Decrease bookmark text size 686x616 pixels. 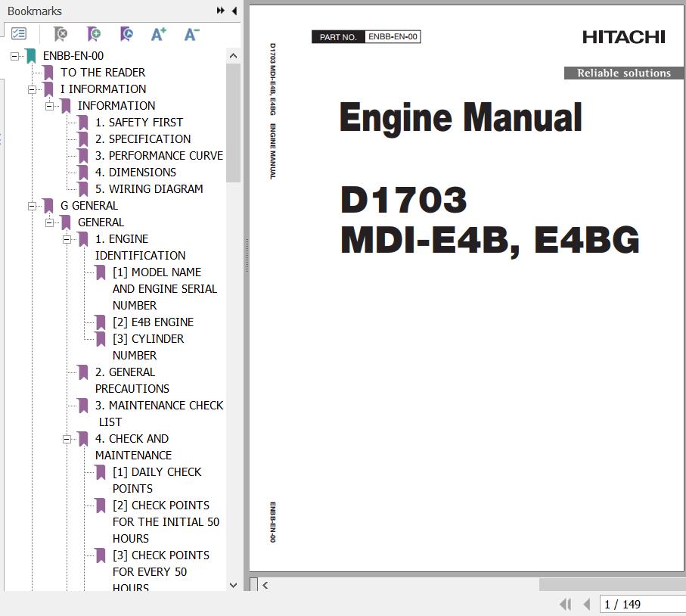point(191,34)
